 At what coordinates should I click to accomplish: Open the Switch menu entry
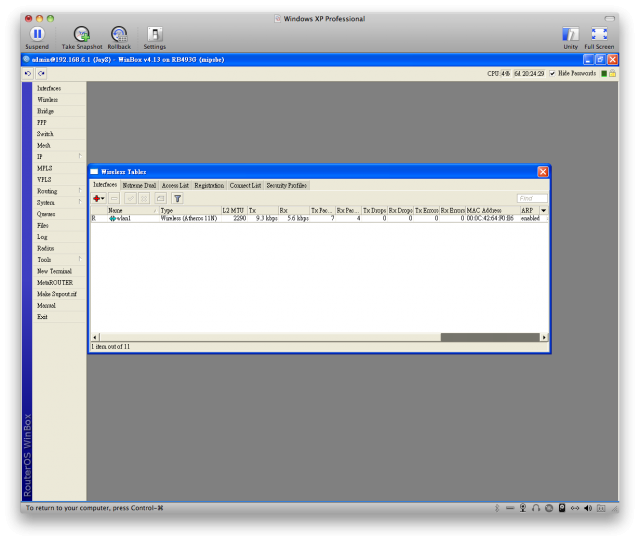(x=45, y=134)
